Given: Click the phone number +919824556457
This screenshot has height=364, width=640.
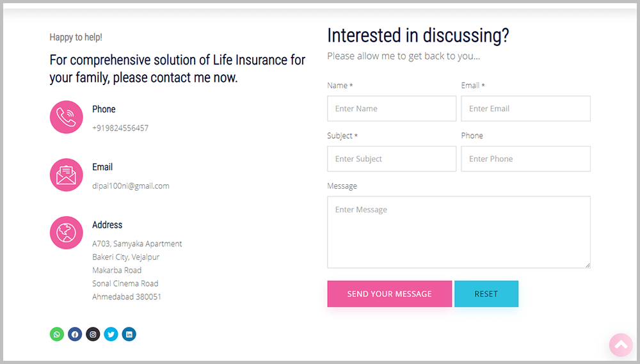Looking at the screenshot, I should (x=120, y=128).
